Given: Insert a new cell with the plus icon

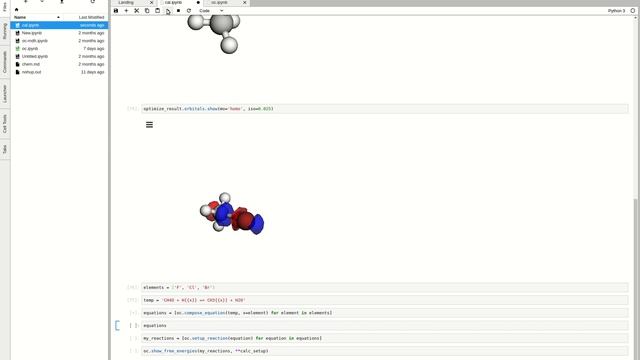Looking at the screenshot, I should (x=126, y=11).
